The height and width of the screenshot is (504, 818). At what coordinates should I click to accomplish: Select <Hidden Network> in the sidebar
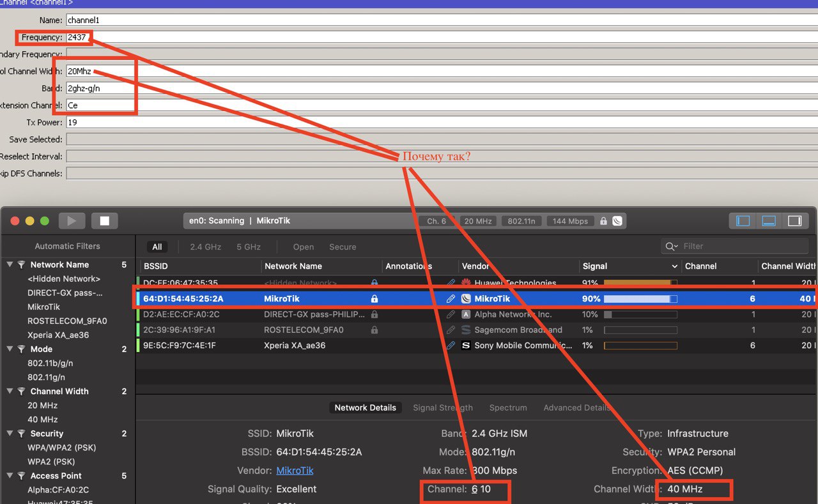[x=64, y=279]
